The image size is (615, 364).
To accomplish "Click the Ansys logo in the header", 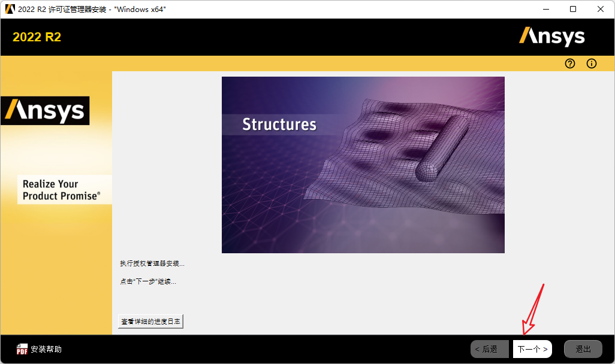I will pos(551,37).
